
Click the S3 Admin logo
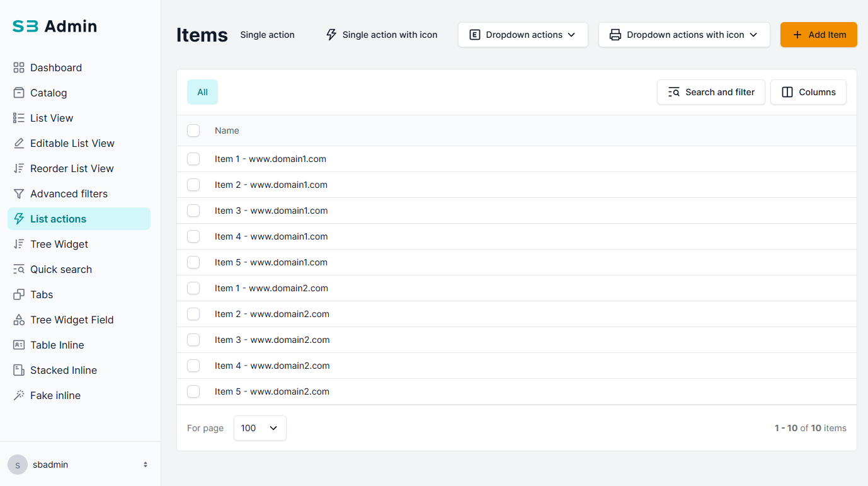click(55, 26)
